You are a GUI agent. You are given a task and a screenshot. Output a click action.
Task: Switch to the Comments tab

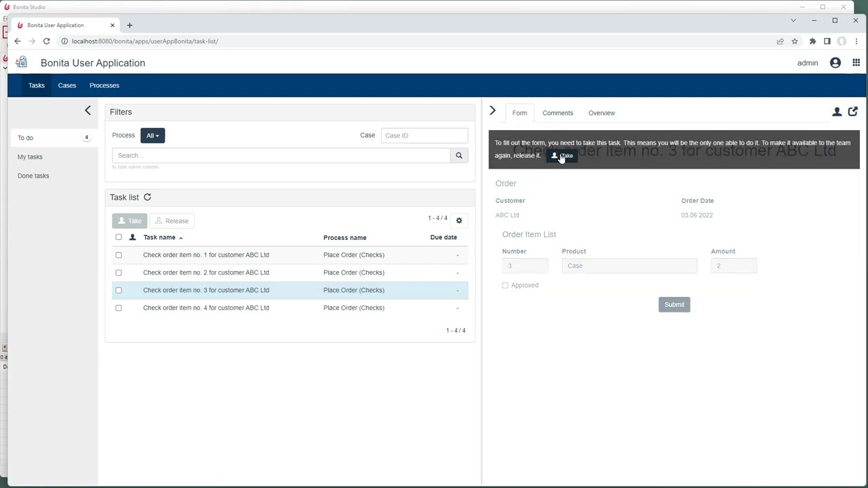pyautogui.click(x=557, y=113)
